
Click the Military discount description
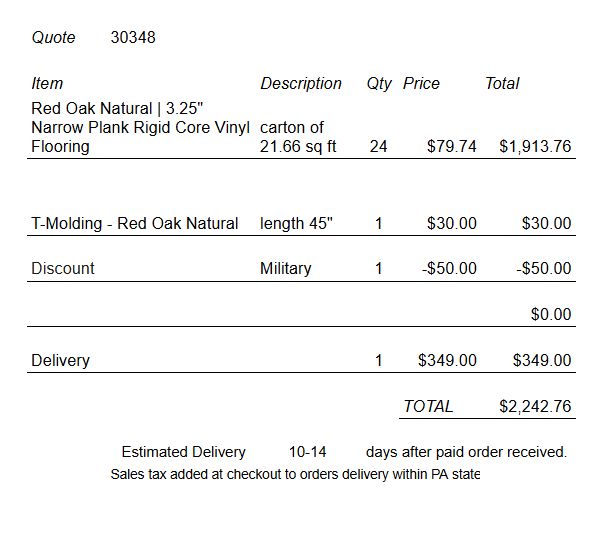coord(285,268)
